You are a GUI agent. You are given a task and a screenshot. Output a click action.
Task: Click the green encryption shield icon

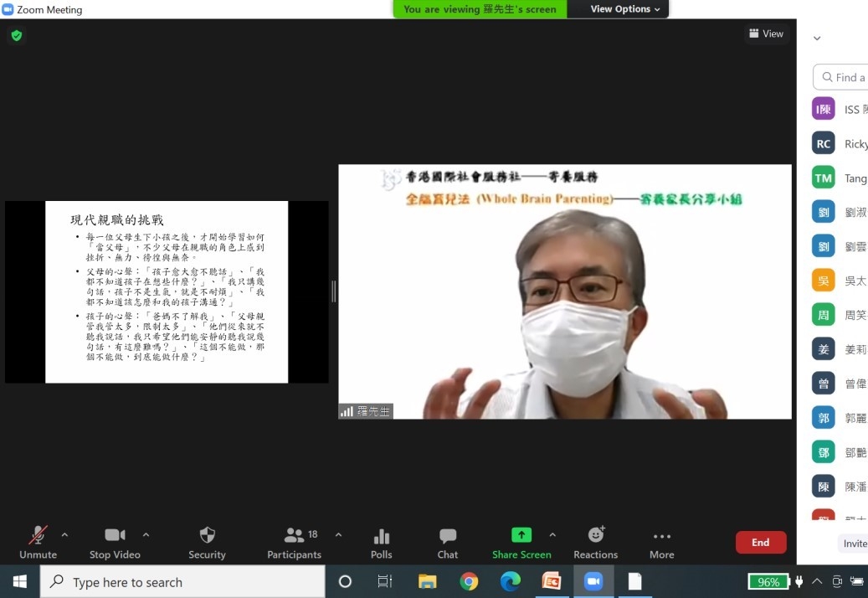(x=16, y=35)
